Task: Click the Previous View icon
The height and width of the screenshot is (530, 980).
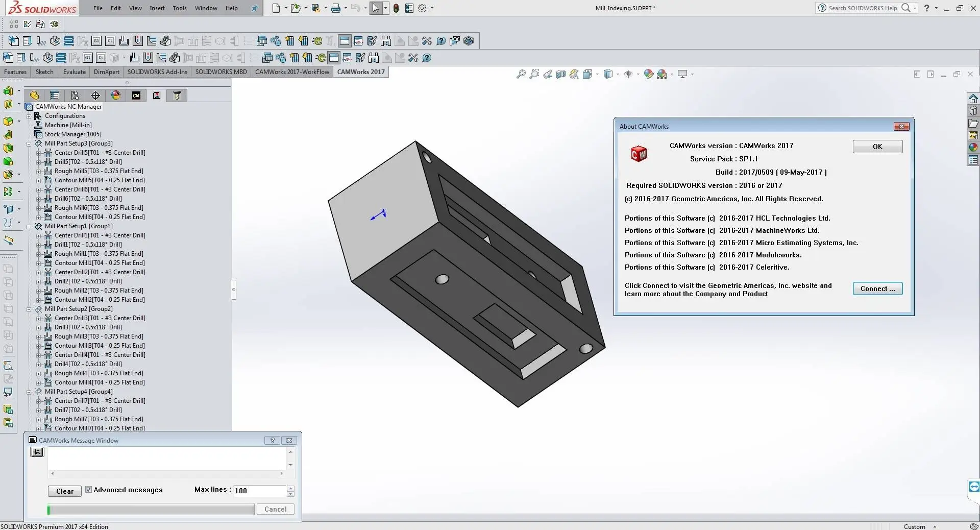Action: pyautogui.click(x=548, y=75)
